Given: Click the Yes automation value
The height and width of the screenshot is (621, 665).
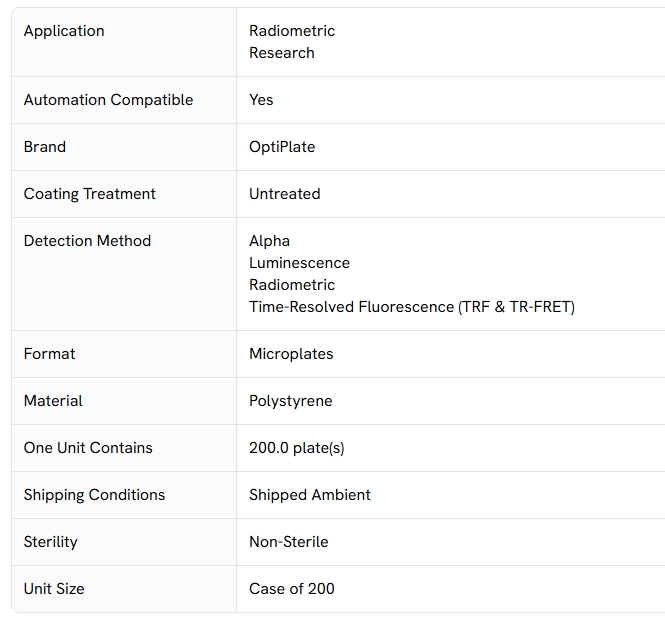Looking at the screenshot, I should 261,100.
